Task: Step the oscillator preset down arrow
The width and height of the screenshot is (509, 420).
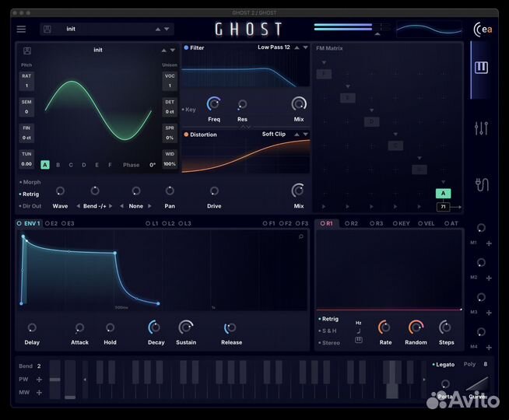Action: click(173, 51)
